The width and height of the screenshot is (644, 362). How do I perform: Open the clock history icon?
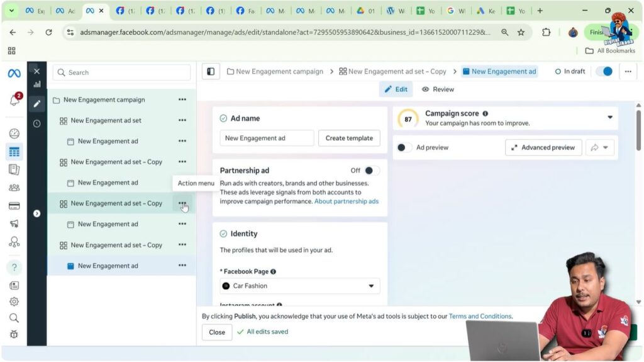37,123
